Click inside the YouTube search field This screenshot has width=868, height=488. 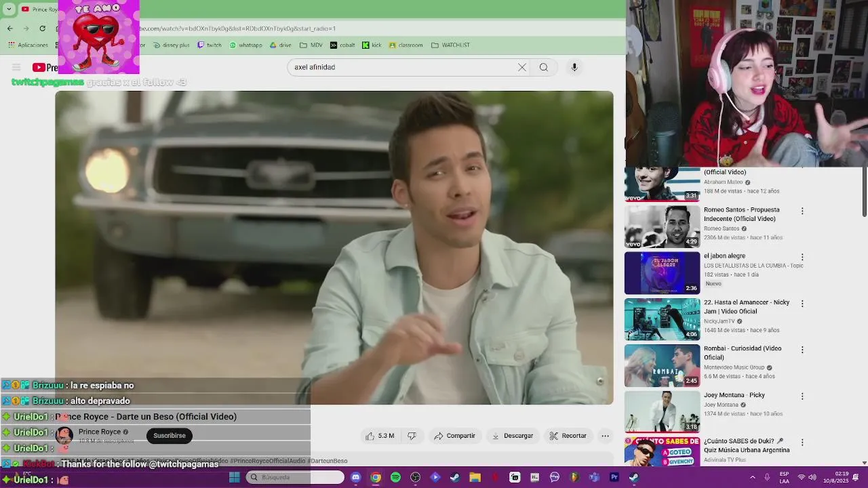(403, 67)
